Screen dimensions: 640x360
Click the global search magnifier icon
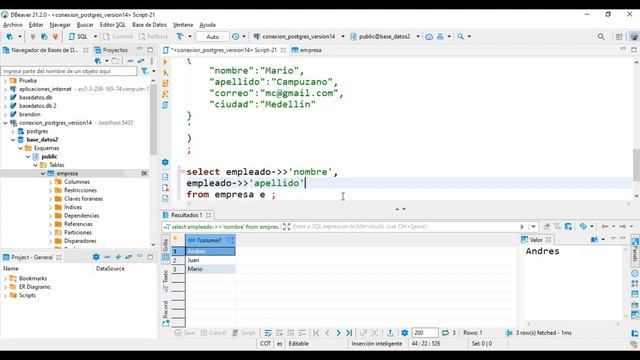[x=601, y=37]
